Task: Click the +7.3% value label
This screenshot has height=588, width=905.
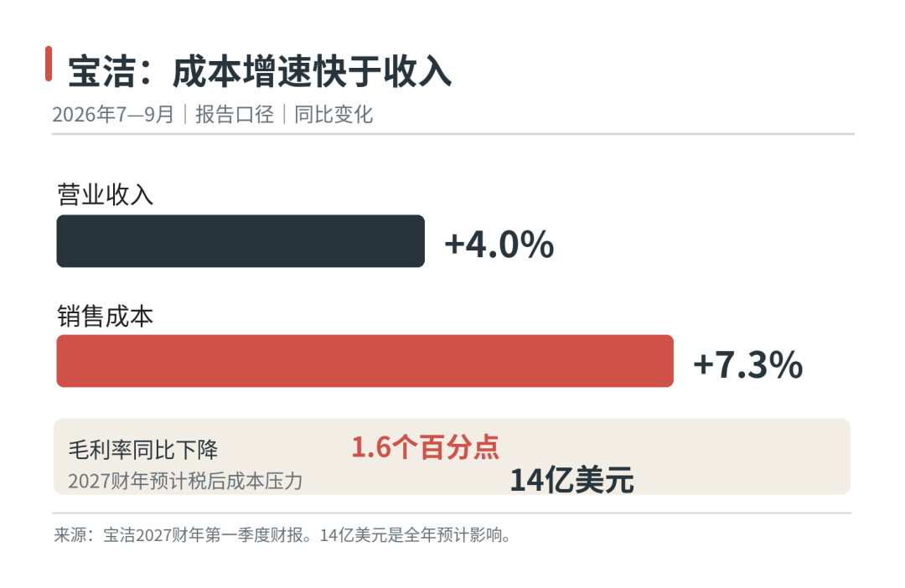Action: click(748, 364)
